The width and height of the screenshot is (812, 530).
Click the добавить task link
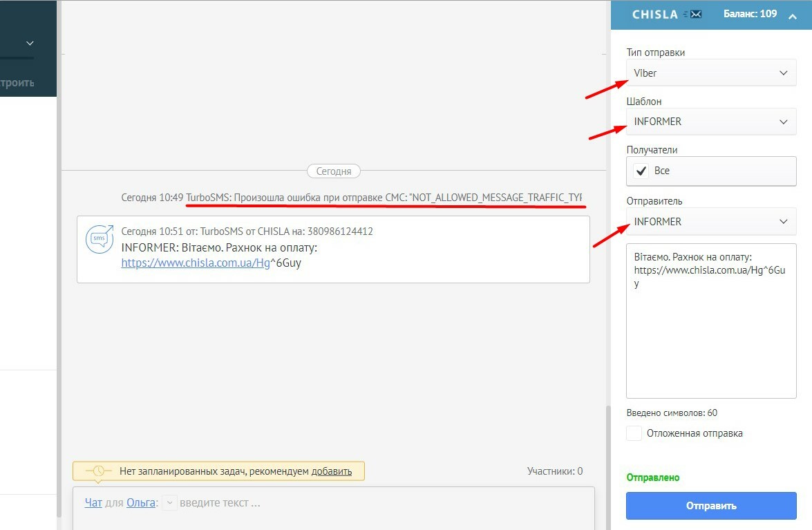pos(332,471)
